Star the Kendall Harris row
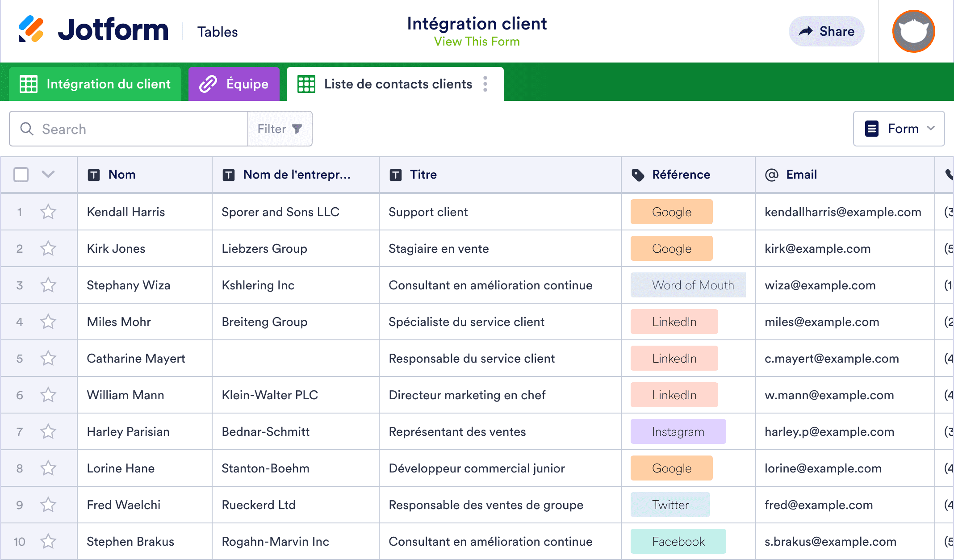The image size is (954, 560). 48,212
